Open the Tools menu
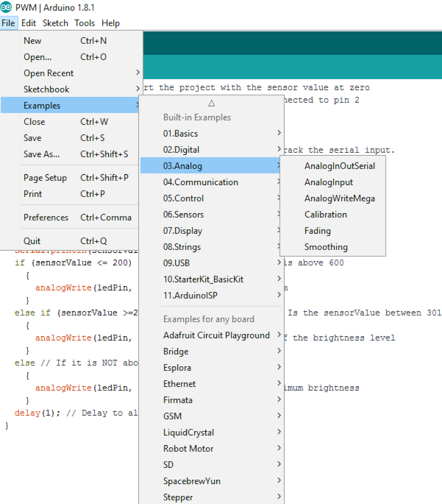 click(x=85, y=23)
